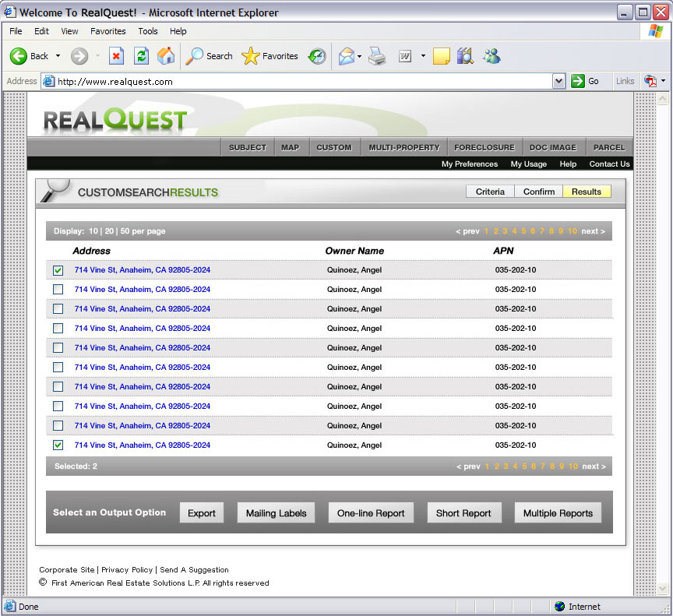Click the Send A Suggestion link
673x616 pixels.
(x=195, y=570)
